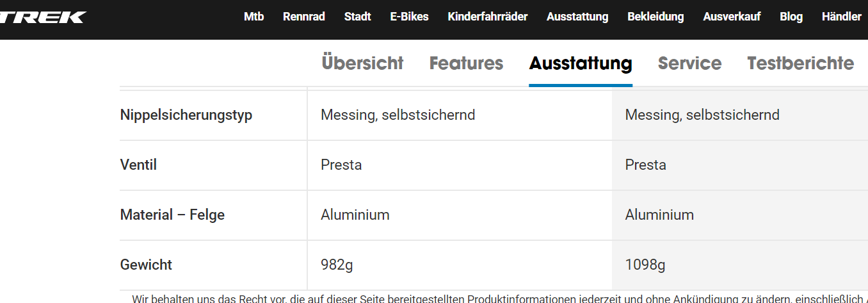
Task: Open the Bekleidung menu
Action: [655, 17]
